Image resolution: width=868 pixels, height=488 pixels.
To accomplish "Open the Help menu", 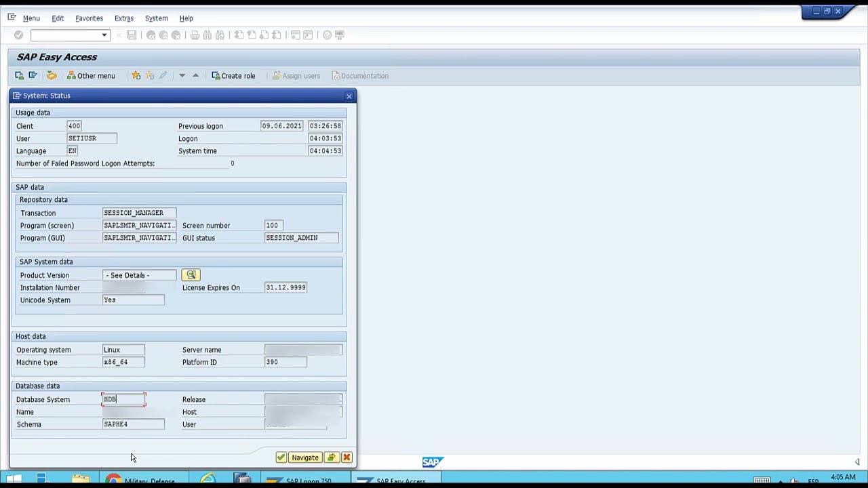I will tap(186, 18).
